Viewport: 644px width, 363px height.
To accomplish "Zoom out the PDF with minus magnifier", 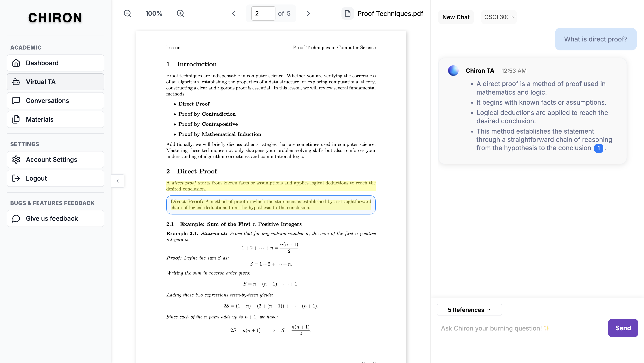I will [128, 13].
